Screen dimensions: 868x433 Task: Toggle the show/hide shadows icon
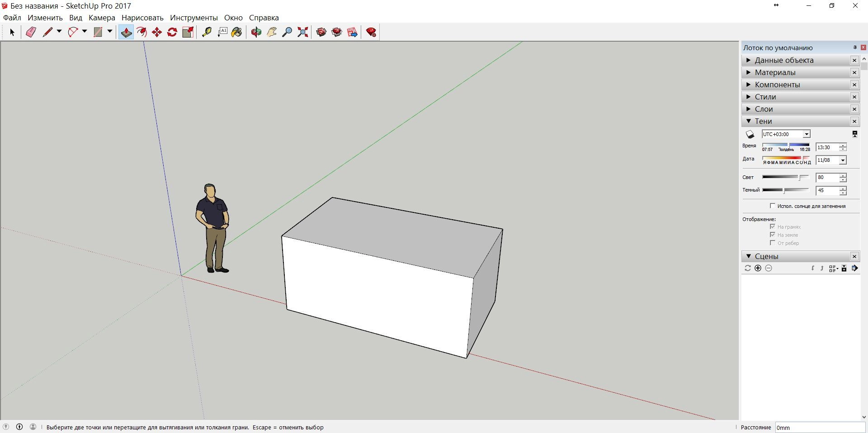[x=750, y=134]
